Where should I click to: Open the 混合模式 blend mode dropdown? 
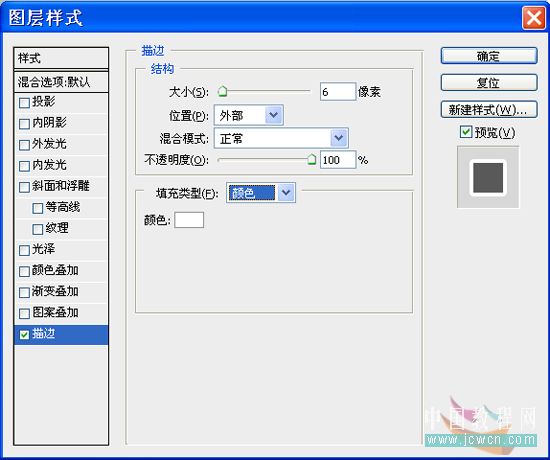click(x=281, y=138)
